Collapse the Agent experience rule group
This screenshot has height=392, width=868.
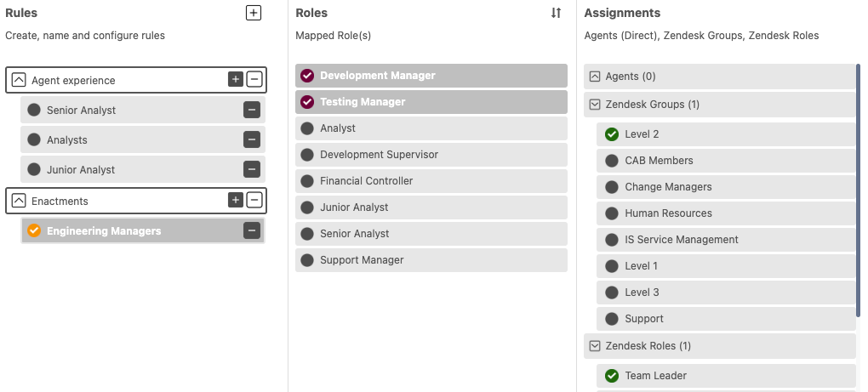coord(19,80)
